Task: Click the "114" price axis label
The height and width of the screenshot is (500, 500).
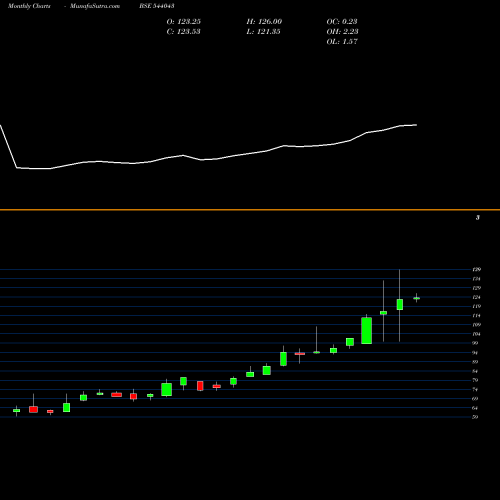Action: coord(476,315)
